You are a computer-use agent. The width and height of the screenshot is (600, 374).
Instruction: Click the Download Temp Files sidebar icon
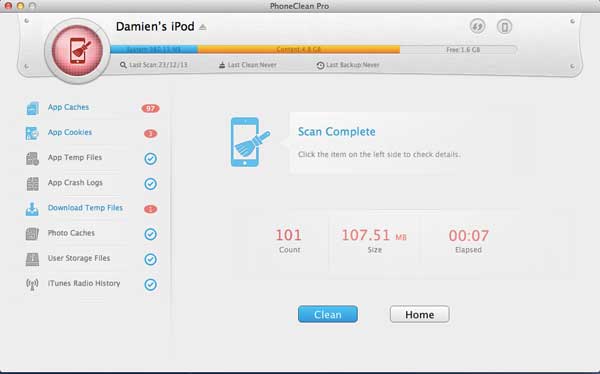[x=32, y=209]
